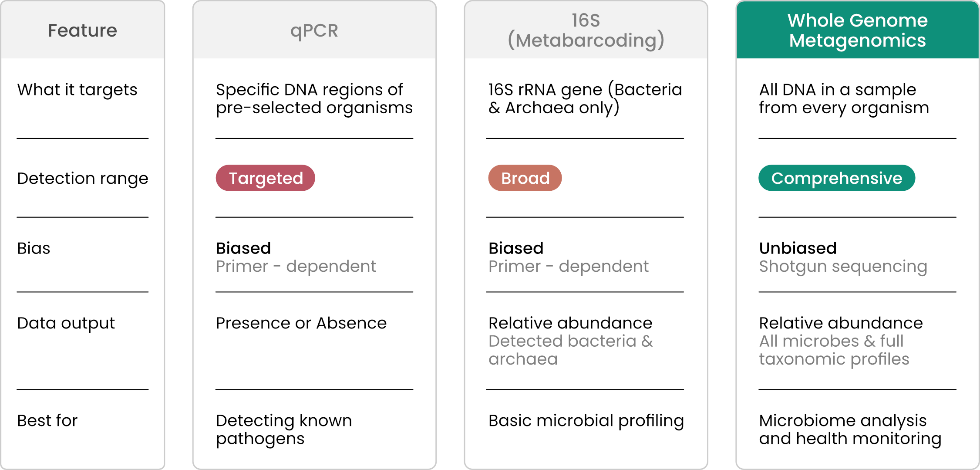Image resolution: width=980 pixels, height=470 pixels.
Task: Click the bold "Unbiased" label
Action: (x=798, y=248)
